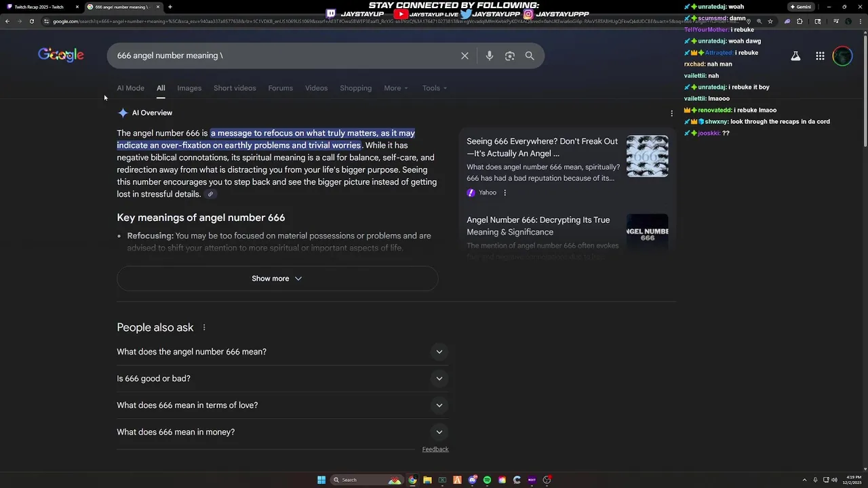Open the Google apps grid
The width and height of the screenshot is (868, 488).
click(x=820, y=56)
